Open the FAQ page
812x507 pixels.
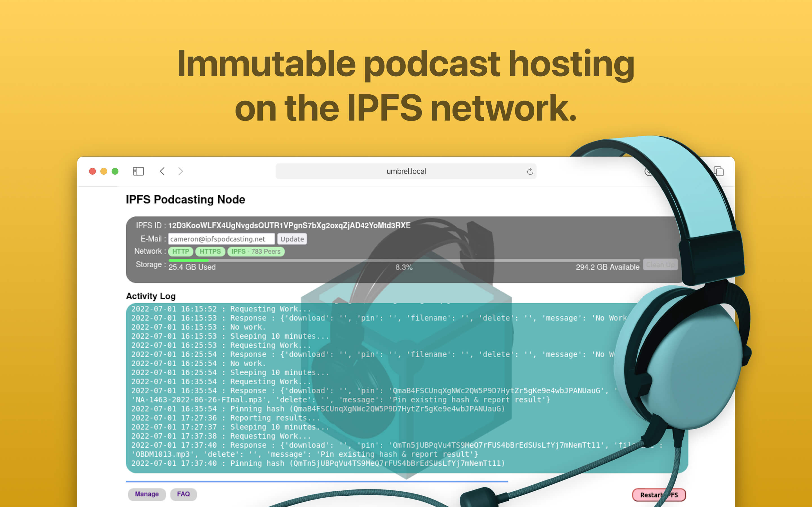pos(183,494)
